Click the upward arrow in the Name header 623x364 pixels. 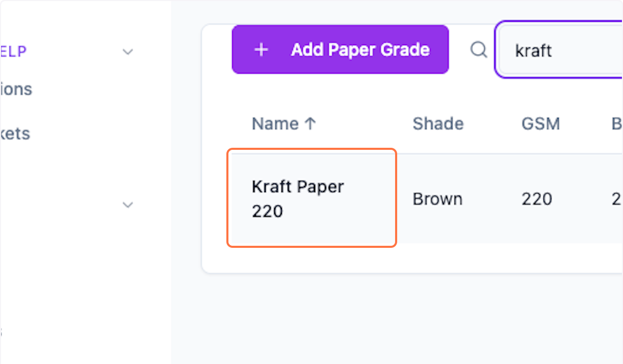pyautogui.click(x=310, y=123)
